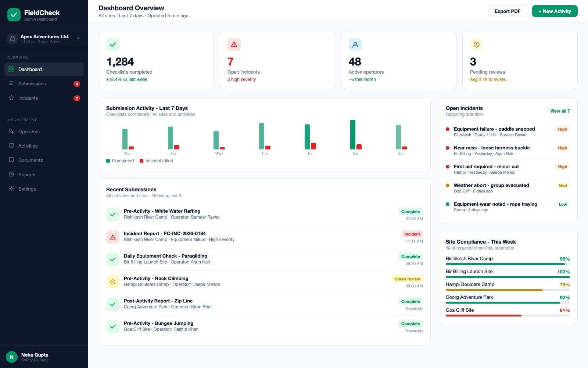The image size is (588, 368).
Task: Go to the Operators section
Action: click(x=44, y=131)
